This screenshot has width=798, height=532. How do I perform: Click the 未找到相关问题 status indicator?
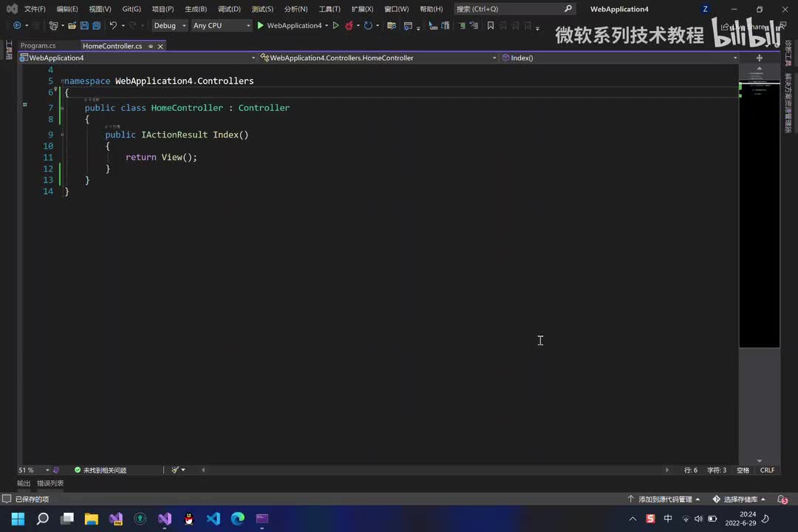click(100, 470)
